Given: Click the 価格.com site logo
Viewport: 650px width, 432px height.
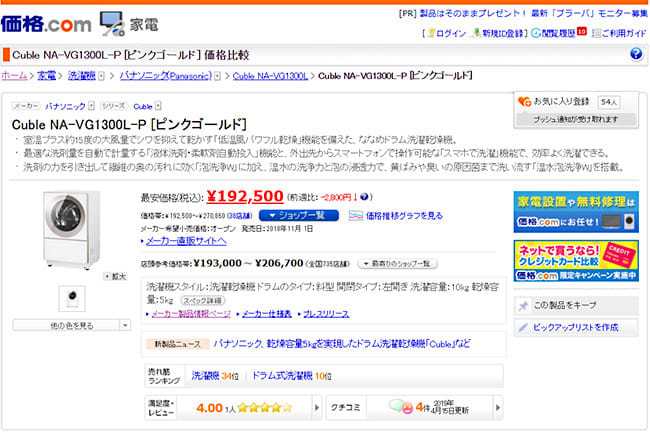Looking at the screenshot, I should 46,24.
